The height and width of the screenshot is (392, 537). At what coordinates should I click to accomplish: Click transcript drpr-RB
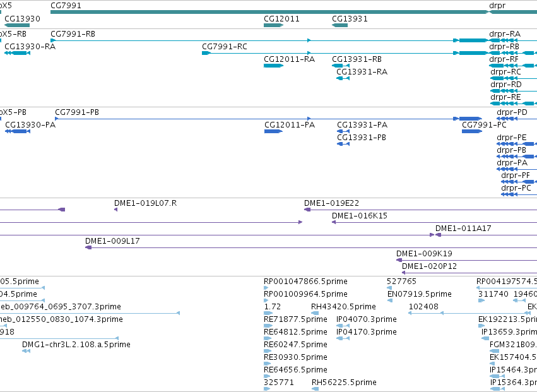513,53
